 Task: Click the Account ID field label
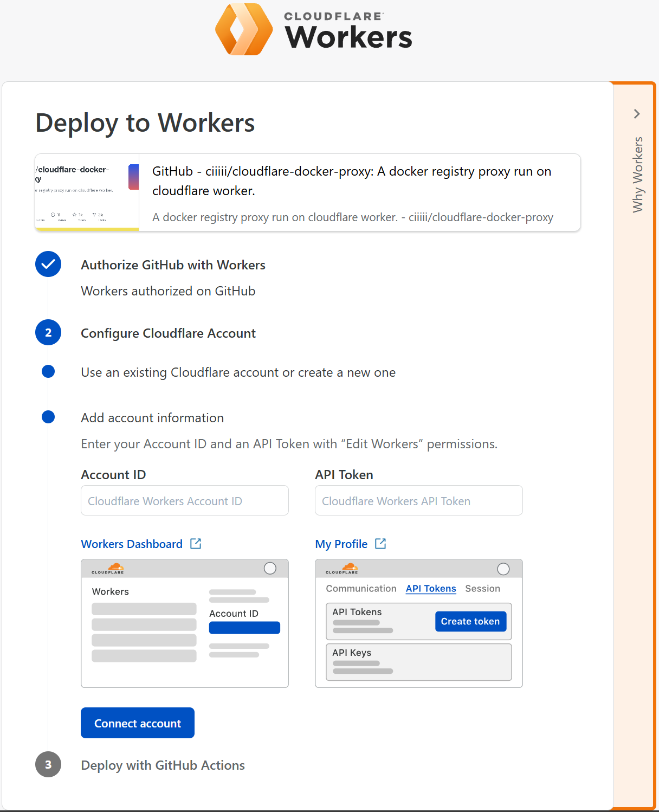113,475
